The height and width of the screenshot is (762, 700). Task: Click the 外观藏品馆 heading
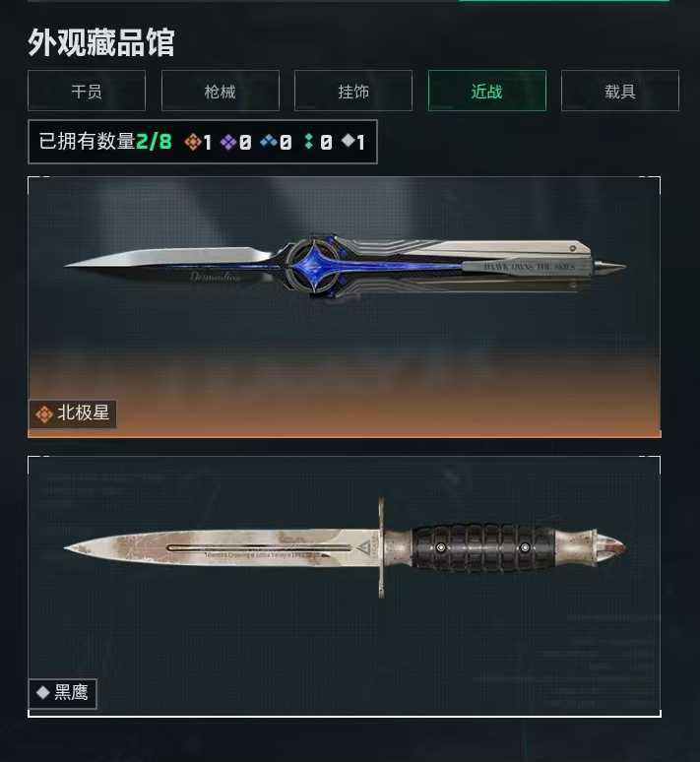pos(101,42)
